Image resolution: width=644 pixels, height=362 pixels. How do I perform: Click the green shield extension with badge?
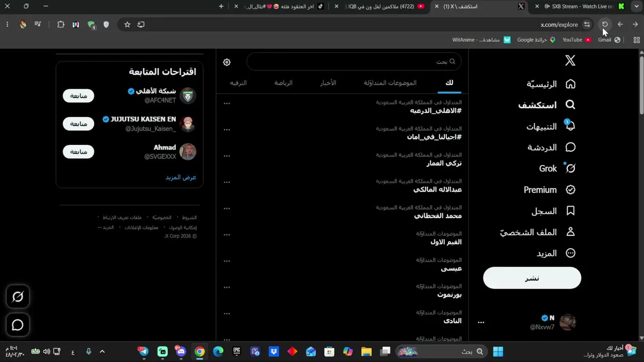tap(91, 25)
